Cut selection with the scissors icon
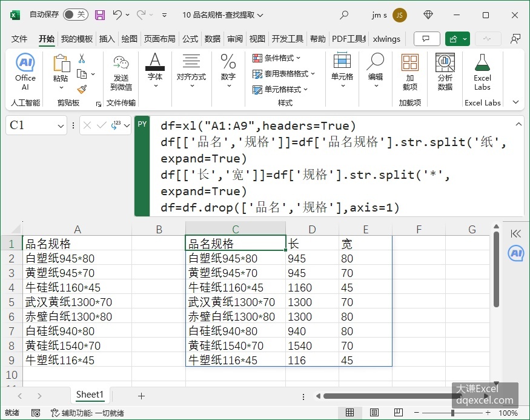 click(82, 59)
